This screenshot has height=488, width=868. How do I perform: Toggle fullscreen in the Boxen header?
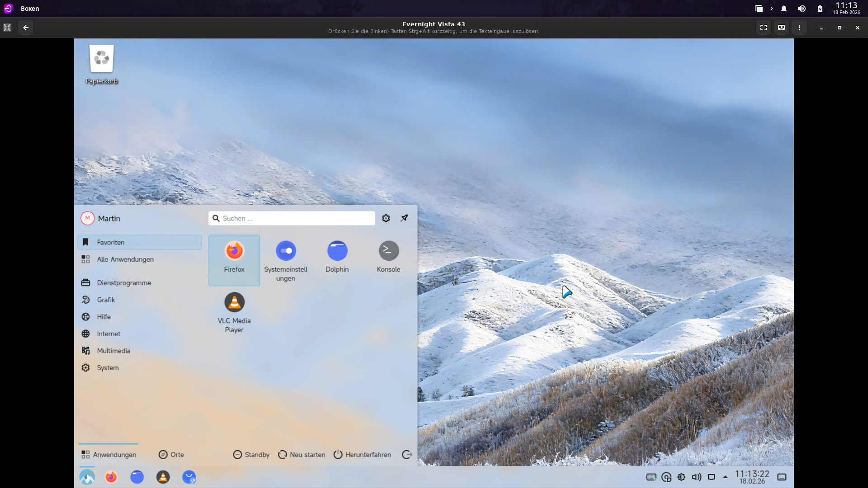point(764,28)
